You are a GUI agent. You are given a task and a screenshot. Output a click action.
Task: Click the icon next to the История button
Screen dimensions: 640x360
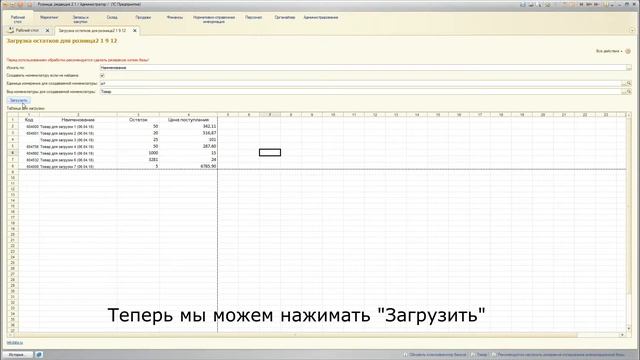coord(38,355)
